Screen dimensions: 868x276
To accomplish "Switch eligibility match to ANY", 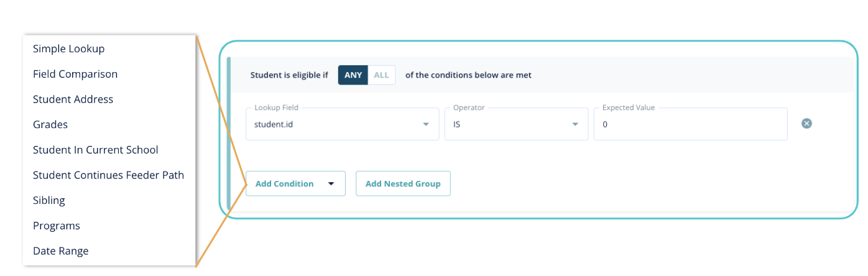I will click(x=353, y=75).
